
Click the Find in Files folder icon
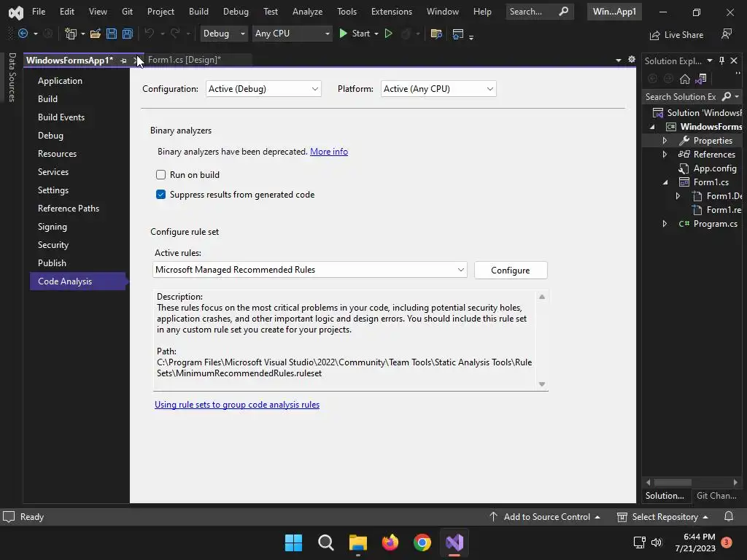tap(436, 34)
